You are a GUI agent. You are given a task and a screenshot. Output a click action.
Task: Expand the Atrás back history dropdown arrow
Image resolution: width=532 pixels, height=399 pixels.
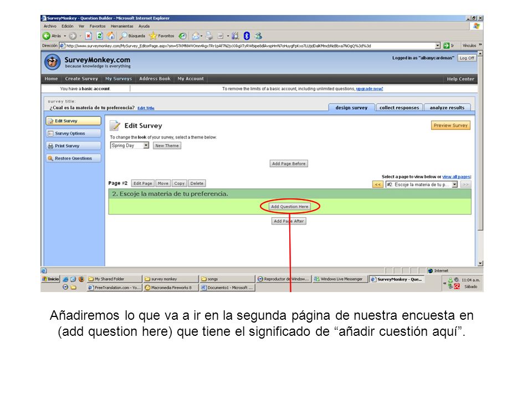65,36
